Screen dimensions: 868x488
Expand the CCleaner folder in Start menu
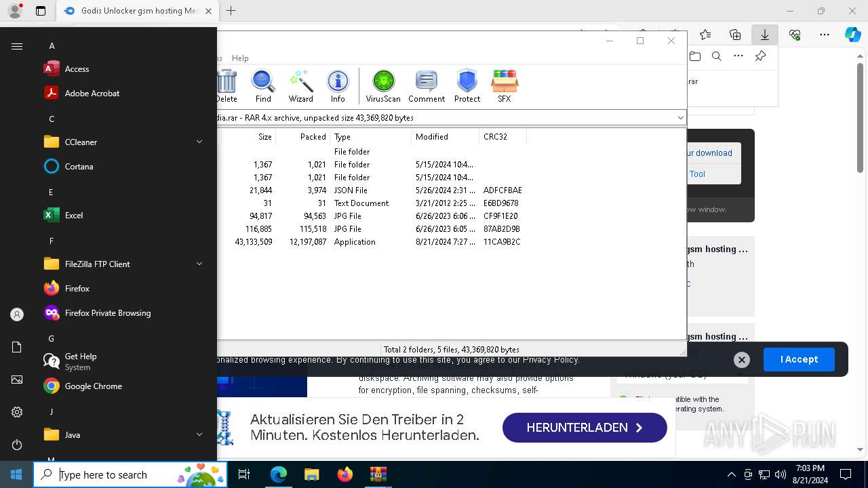coord(199,142)
